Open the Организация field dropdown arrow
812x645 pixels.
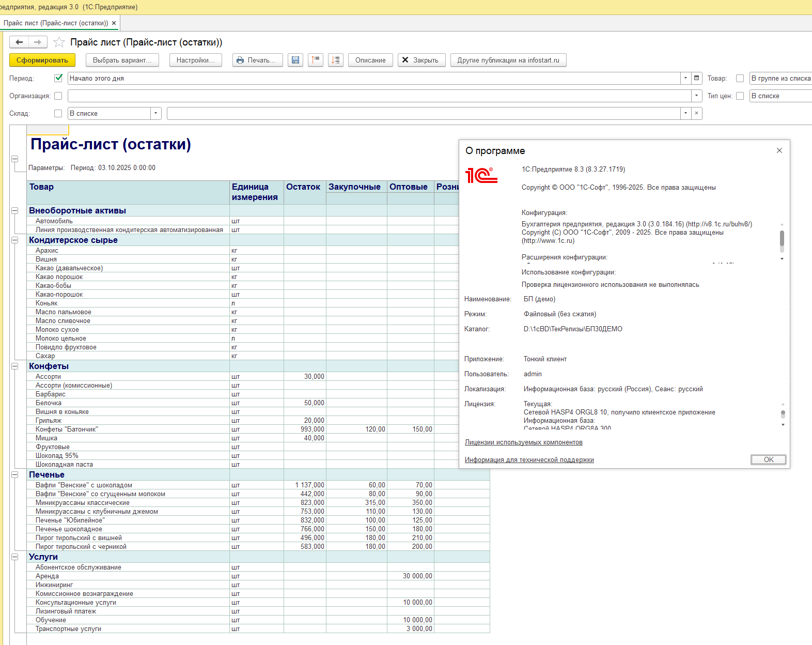696,96
